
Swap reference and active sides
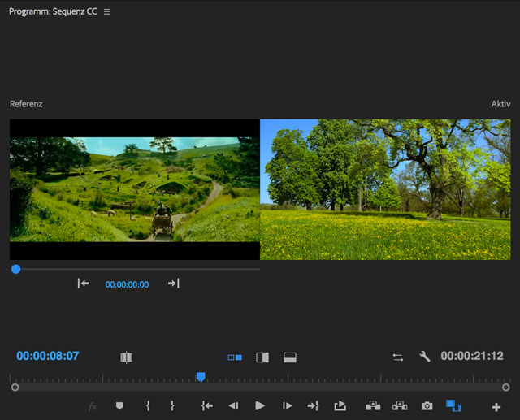pyautogui.click(x=397, y=357)
